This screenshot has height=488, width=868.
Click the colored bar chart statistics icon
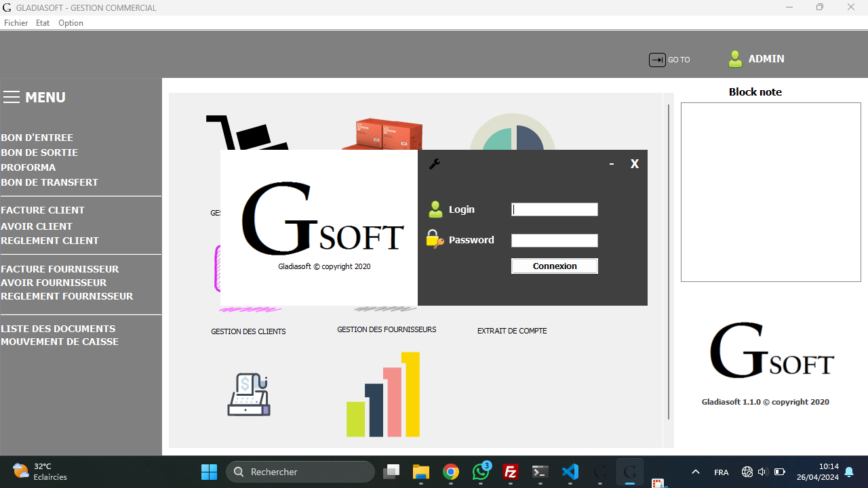pyautogui.click(x=383, y=394)
